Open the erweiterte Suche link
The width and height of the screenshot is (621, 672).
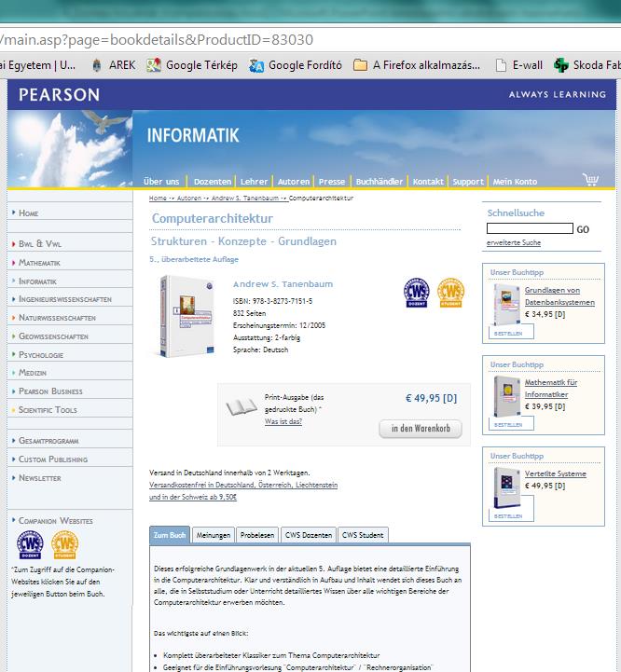click(x=514, y=242)
